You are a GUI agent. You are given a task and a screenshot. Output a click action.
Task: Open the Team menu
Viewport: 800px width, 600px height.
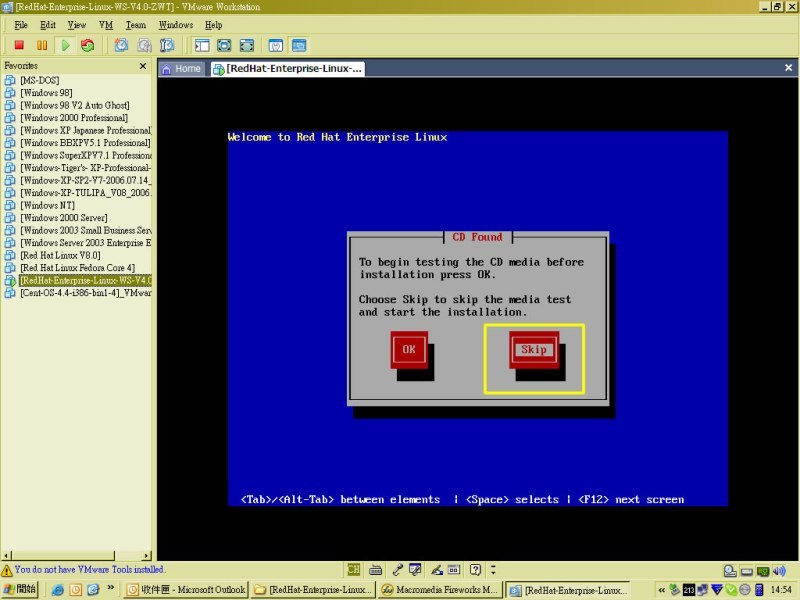[x=136, y=25]
